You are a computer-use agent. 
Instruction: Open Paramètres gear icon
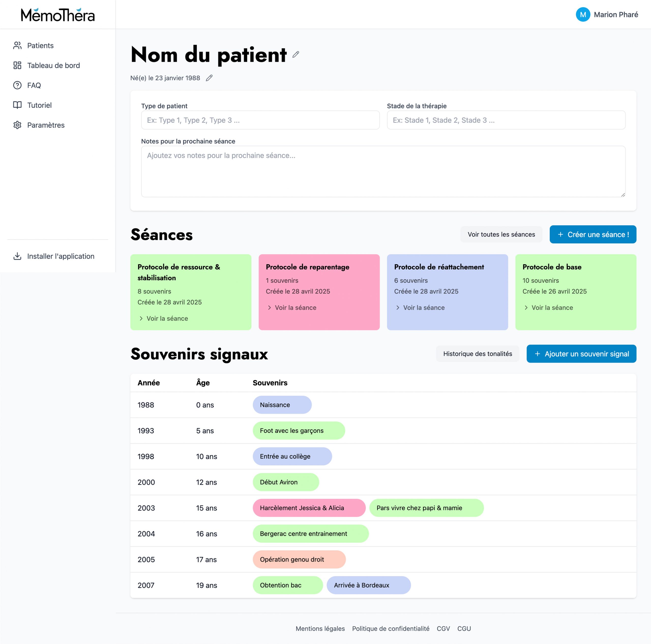point(17,125)
